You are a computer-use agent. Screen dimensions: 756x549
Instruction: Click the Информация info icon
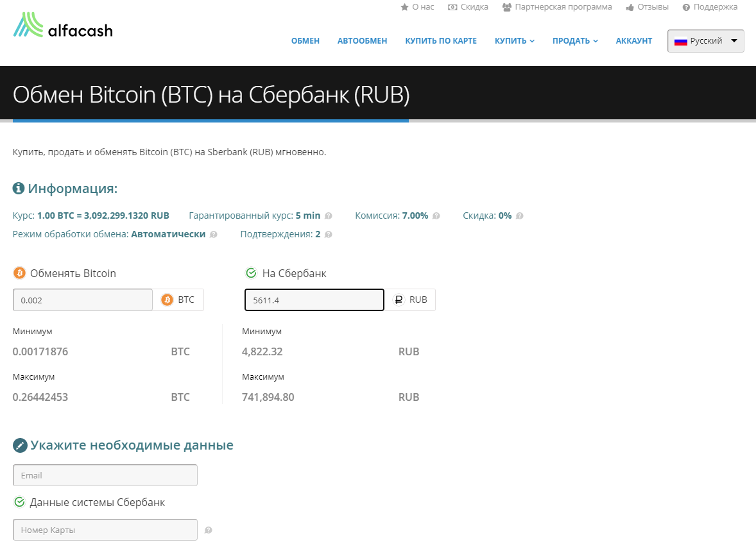(19, 189)
